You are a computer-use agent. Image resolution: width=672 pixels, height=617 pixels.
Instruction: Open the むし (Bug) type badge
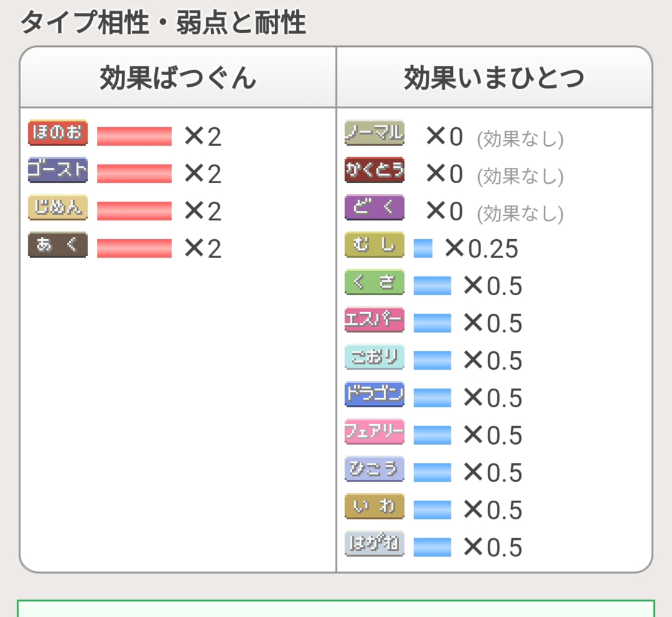click(374, 245)
